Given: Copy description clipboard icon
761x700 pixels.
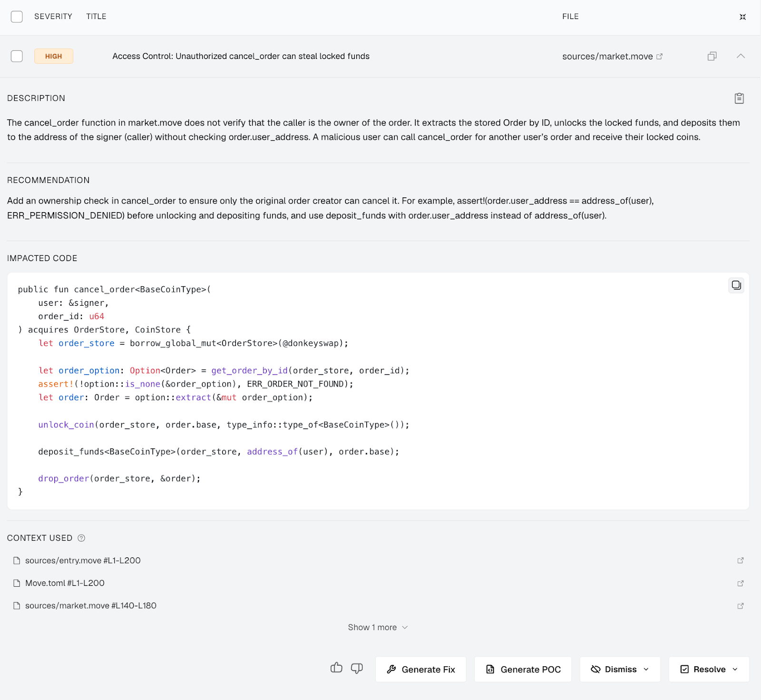Looking at the screenshot, I should pyautogui.click(x=739, y=98).
